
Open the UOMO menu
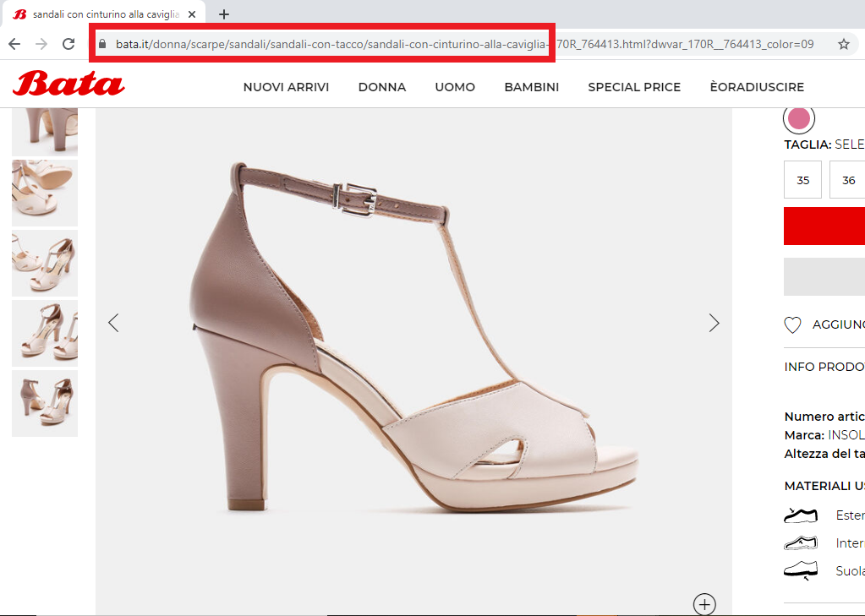455,87
